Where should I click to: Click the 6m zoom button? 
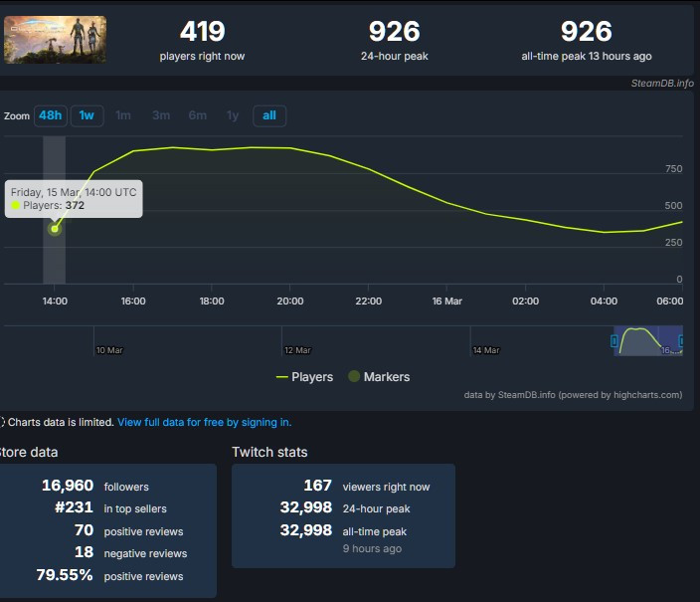tap(198, 115)
